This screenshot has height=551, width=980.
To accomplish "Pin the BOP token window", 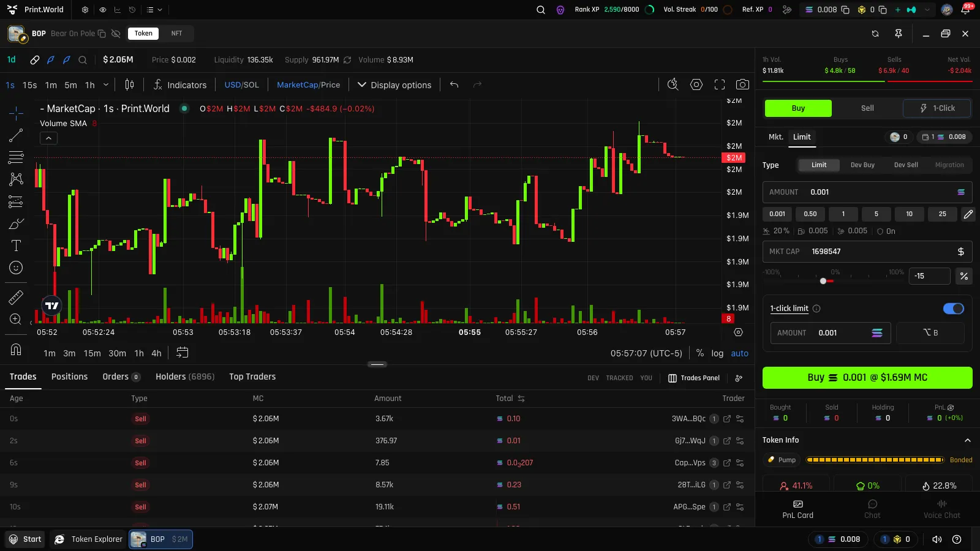I will [899, 34].
